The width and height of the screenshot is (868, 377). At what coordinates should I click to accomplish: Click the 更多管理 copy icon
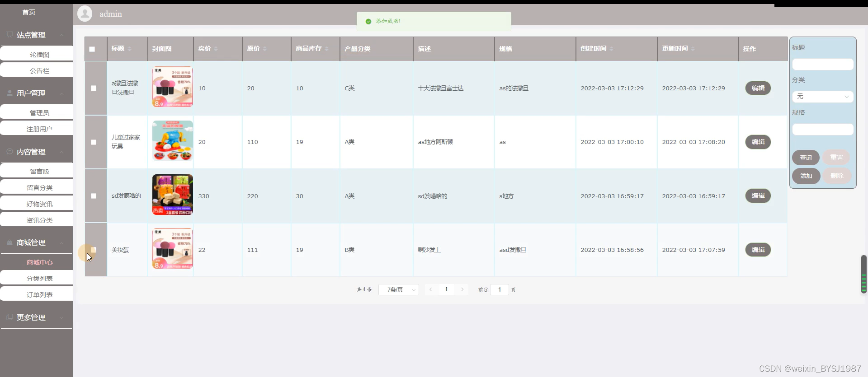[9, 317]
